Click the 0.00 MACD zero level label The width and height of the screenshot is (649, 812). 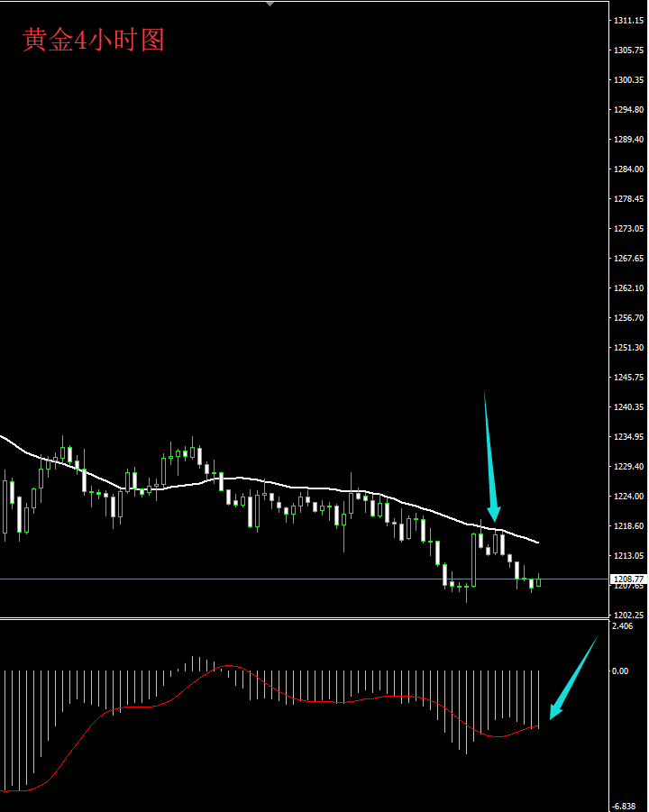click(620, 671)
